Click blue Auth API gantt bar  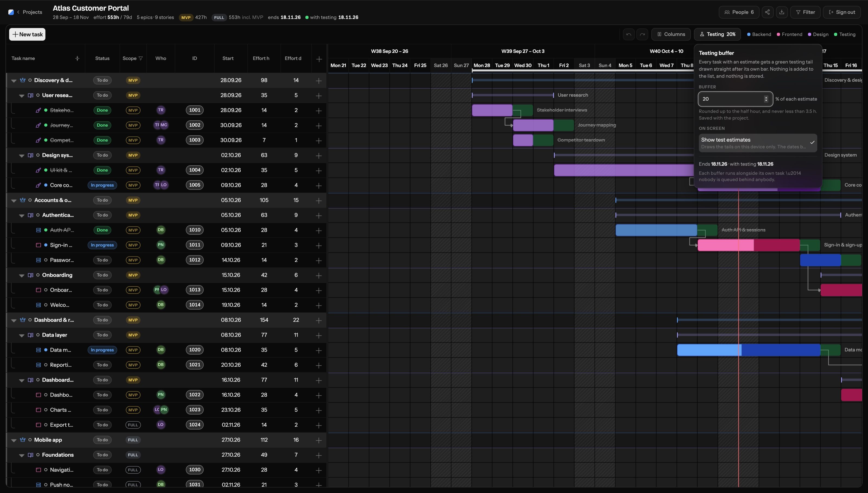(656, 230)
